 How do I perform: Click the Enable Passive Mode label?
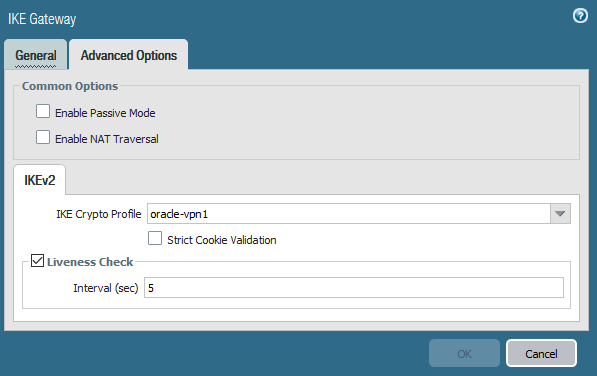[x=105, y=113]
